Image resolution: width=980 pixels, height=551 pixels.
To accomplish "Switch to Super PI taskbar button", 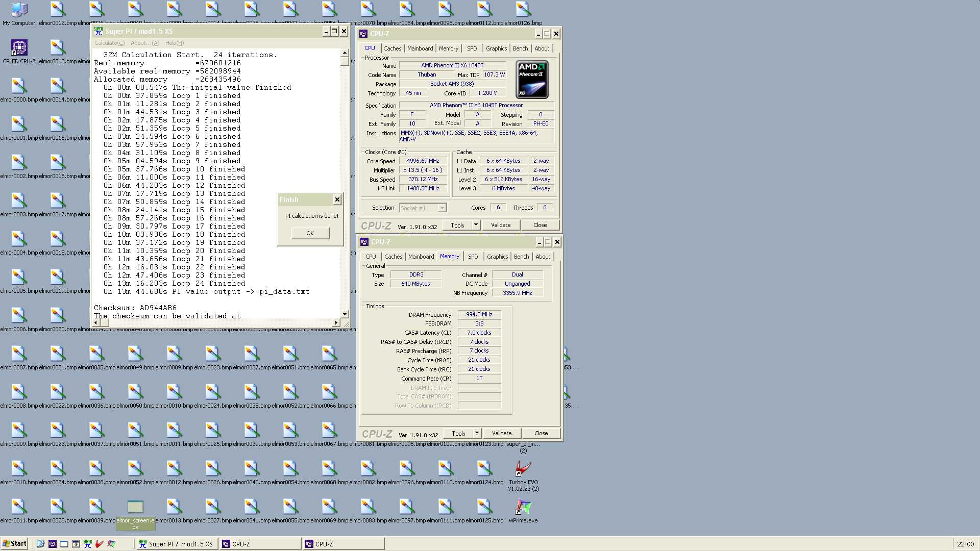I will [x=177, y=544].
